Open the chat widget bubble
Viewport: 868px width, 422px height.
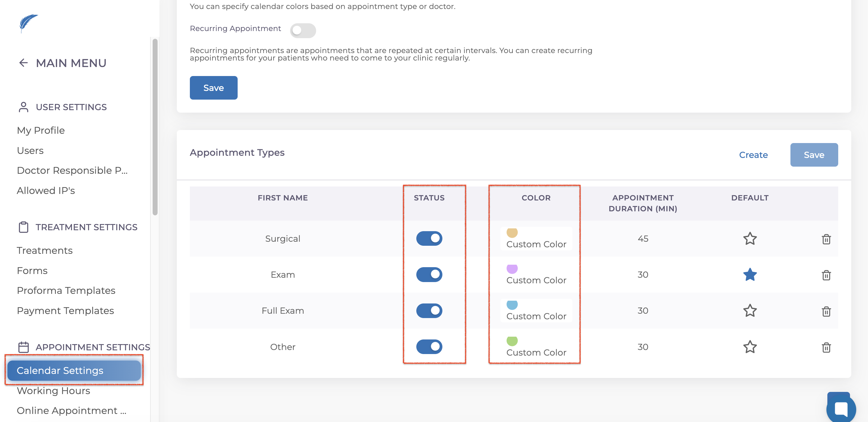tap(840, 409)
